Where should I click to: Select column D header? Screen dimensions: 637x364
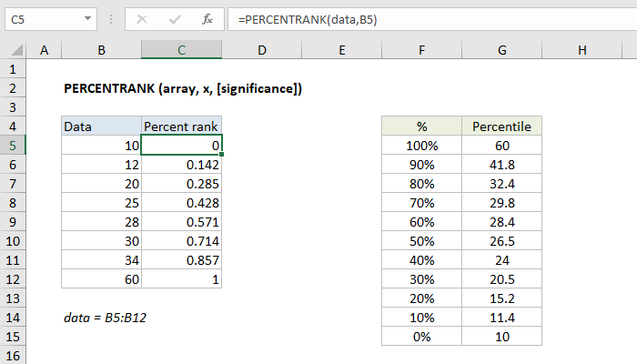click(x=262, y=50)
